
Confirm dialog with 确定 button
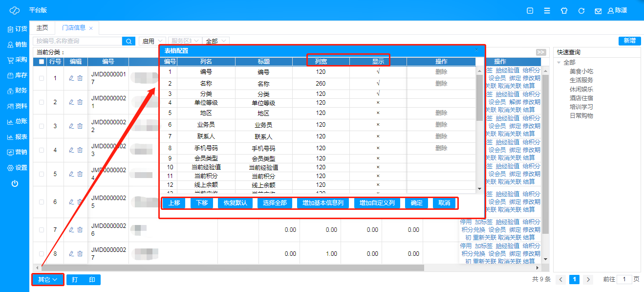tap(417, 203)
